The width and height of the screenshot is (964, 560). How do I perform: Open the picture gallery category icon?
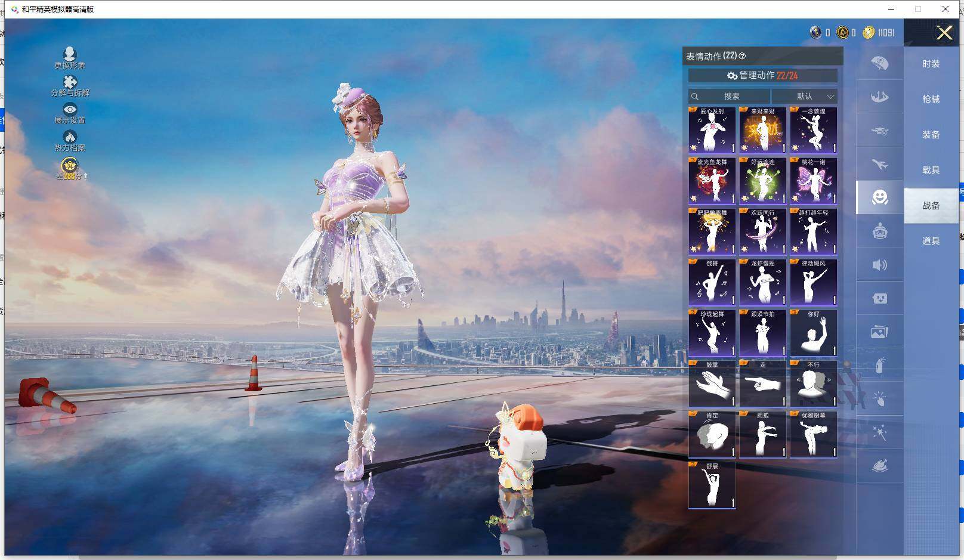click(879, 332)
